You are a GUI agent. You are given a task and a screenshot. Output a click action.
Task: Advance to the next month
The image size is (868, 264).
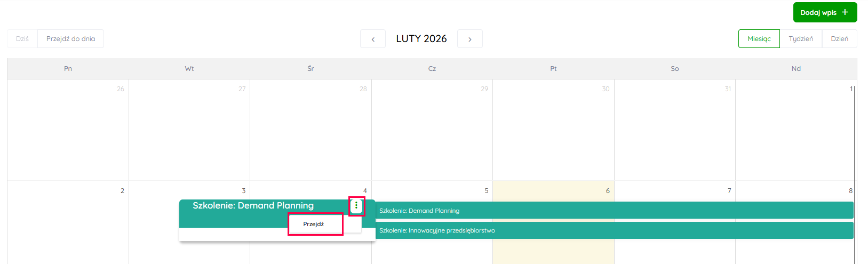tap(470, 39)
